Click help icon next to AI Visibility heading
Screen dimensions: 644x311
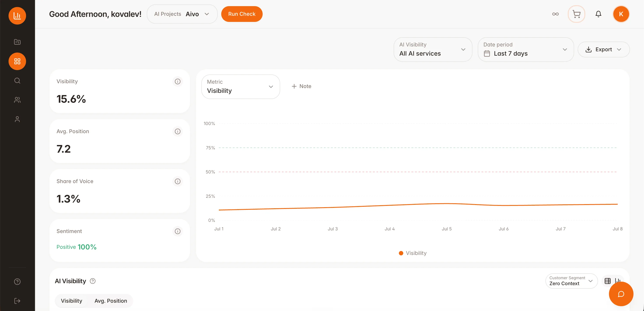tap(93, 281)
